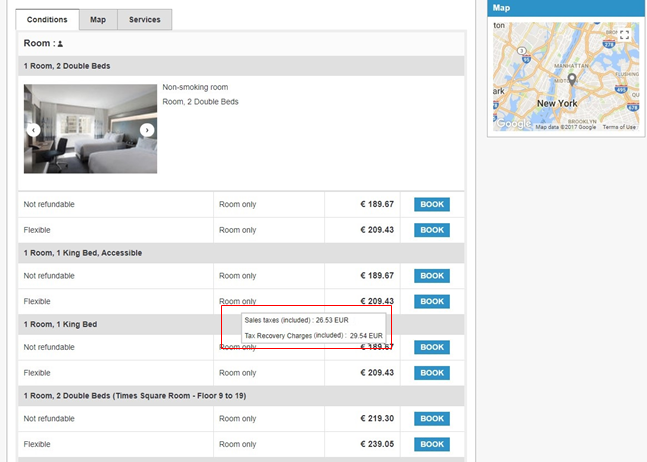Click the Map panel header
Viewport: 647px width, 462px height.
point(566,8)
